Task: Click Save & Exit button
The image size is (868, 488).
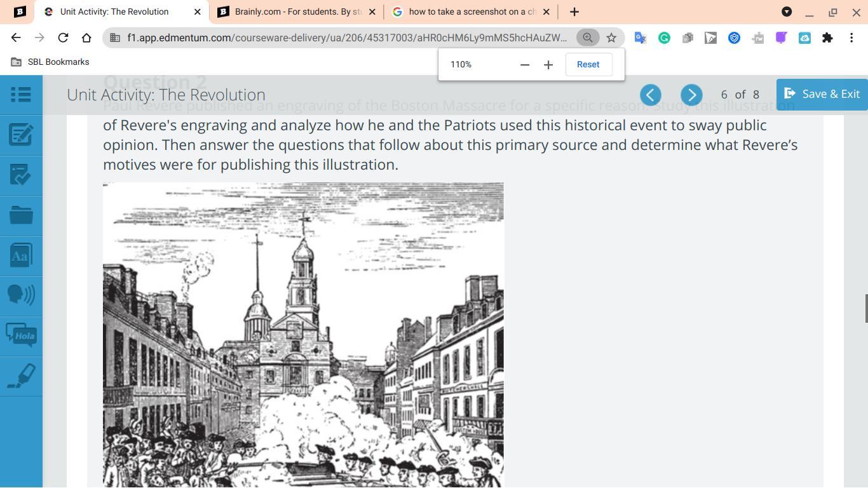Action: [822, 94]
